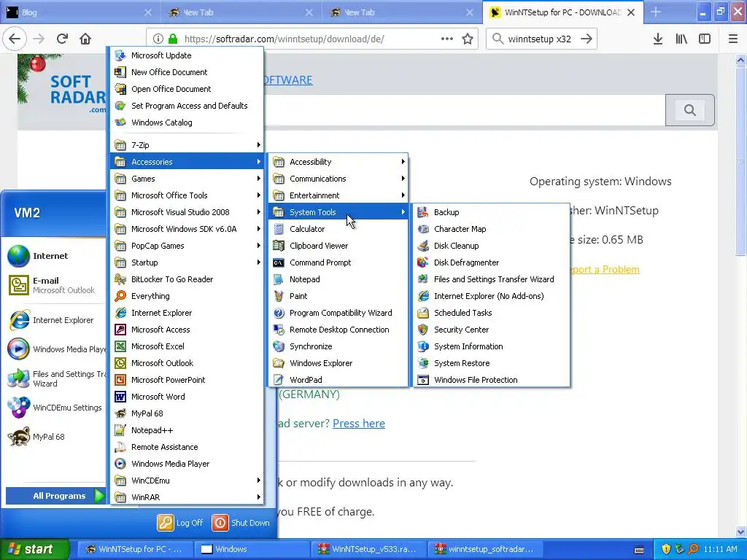Expand PopCap Games folder
The image size is (747, 560).
pos(187,246)
